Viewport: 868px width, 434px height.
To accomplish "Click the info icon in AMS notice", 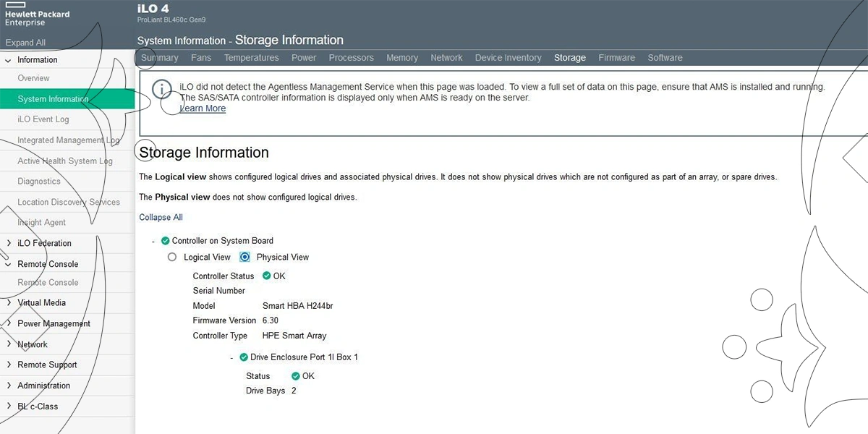I will [162, 89].
